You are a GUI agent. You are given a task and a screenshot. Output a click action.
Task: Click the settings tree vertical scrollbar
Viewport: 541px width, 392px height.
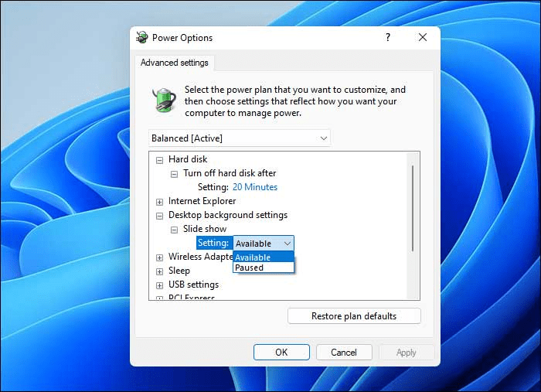coord(413,209)
